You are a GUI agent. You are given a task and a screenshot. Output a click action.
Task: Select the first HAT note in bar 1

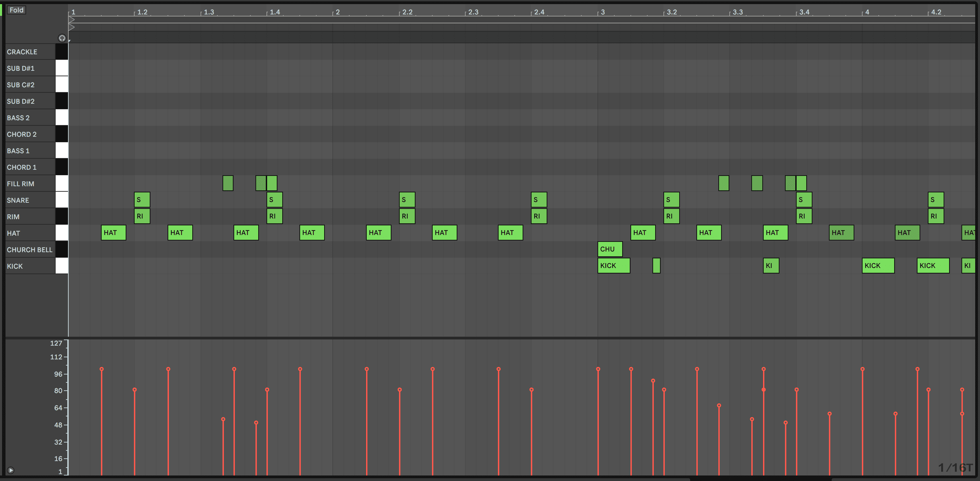coord(113,233)
